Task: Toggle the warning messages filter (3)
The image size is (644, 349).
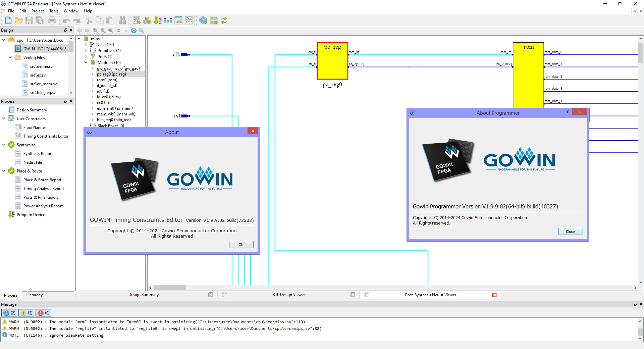Action: [x=26, y=313]
